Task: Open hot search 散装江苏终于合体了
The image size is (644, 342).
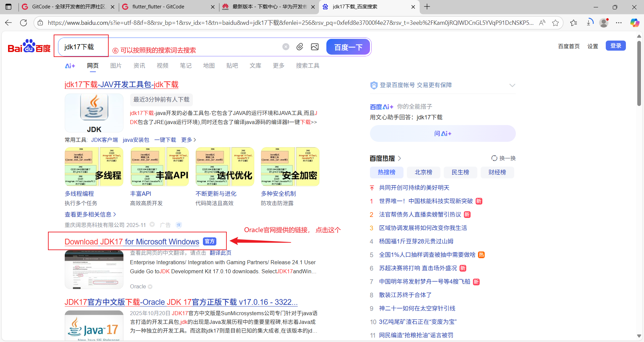Action: click(x=406, y=295)
